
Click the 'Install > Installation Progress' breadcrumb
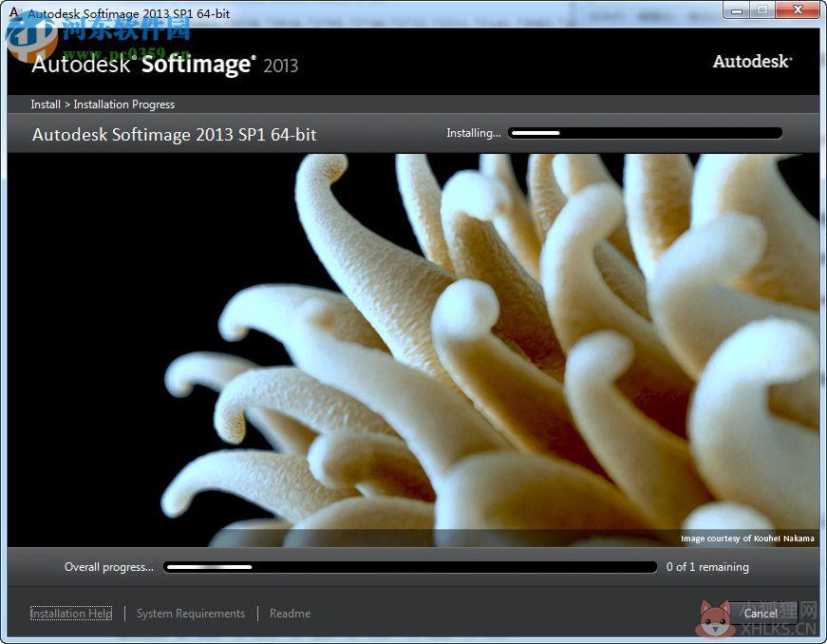103,104
